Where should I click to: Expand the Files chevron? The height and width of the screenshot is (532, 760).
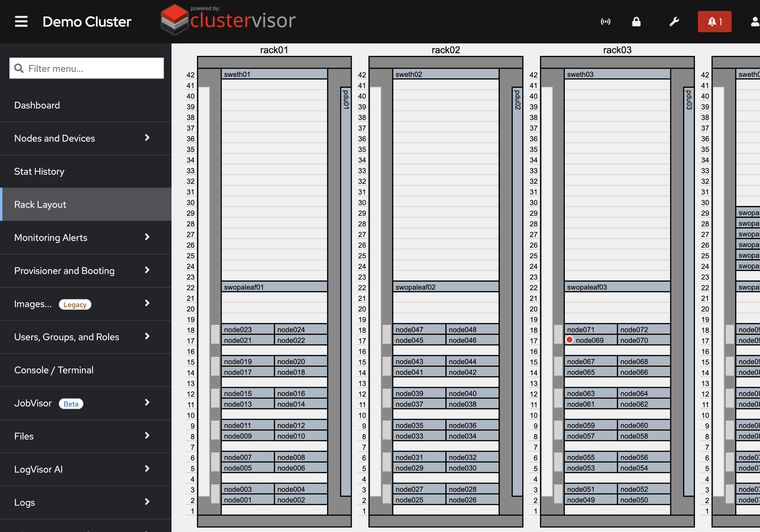147,435
